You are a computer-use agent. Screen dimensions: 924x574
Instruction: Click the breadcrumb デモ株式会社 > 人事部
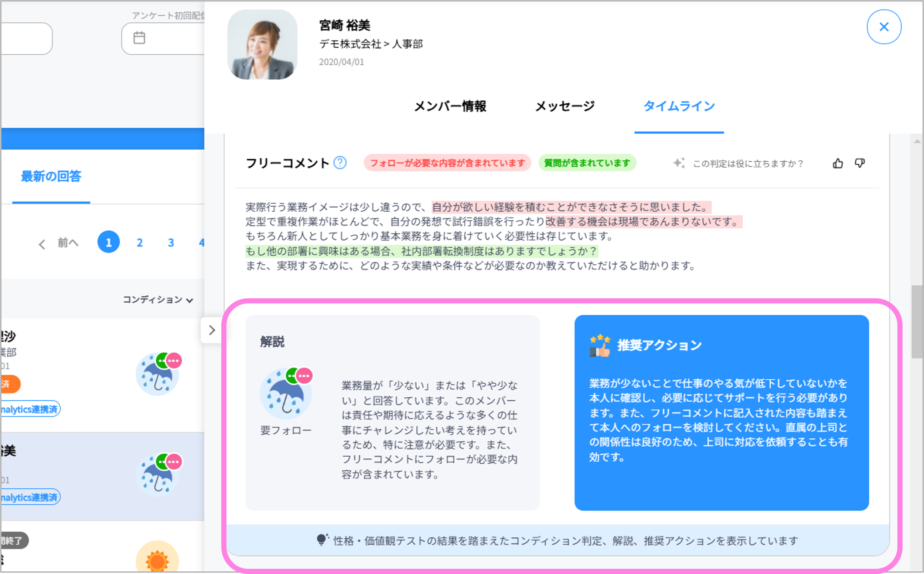coord(371,44)
